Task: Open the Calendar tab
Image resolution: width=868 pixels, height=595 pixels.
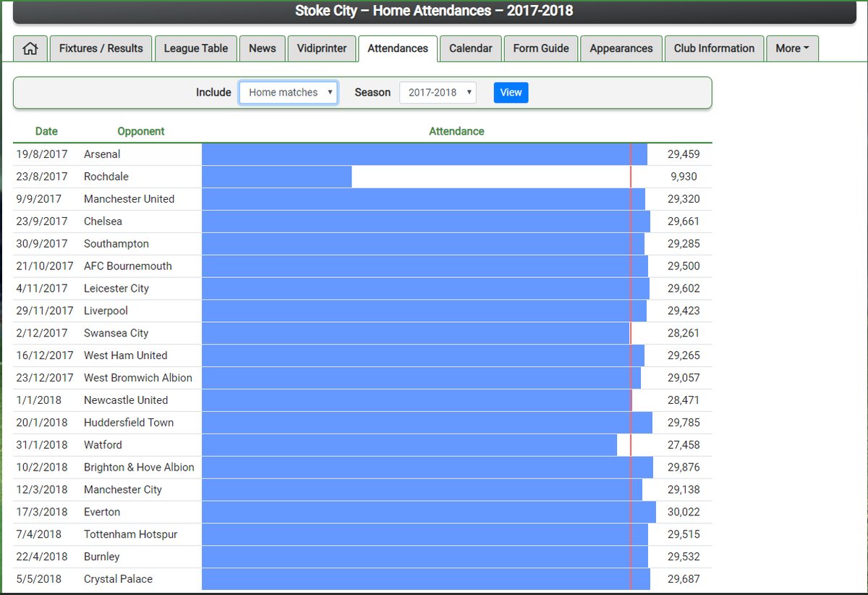Action: pos(471,48)
